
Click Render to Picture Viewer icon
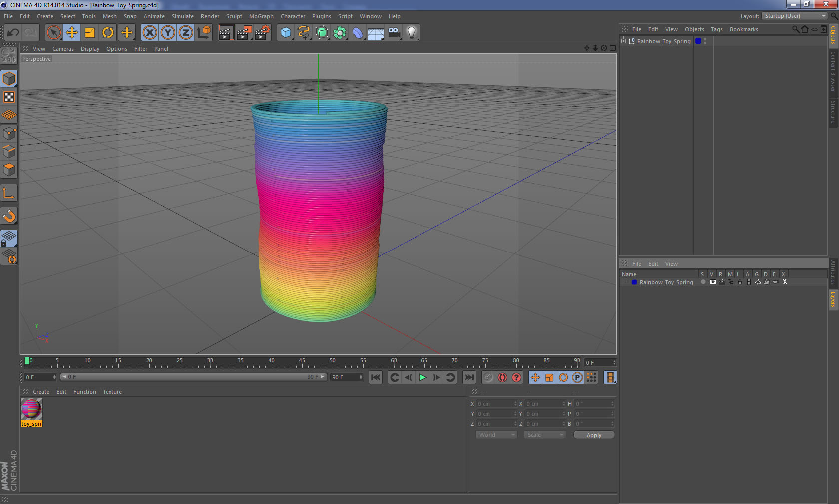244,33
